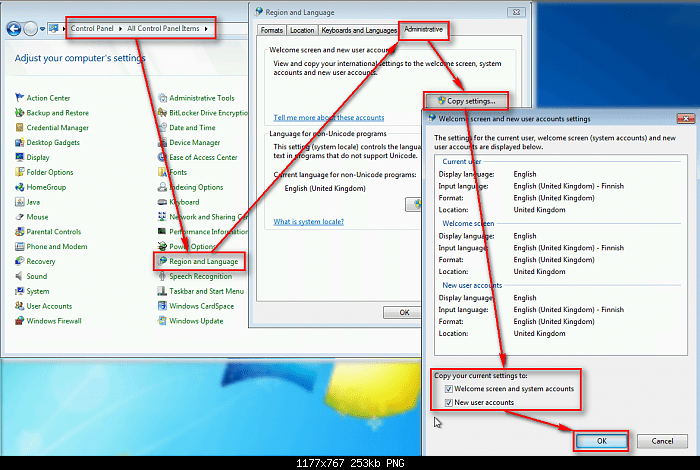Confirm with OK in Welcome screen settings dialog
The height and width of the screenshot is (470, 700).
pos(601,441)
